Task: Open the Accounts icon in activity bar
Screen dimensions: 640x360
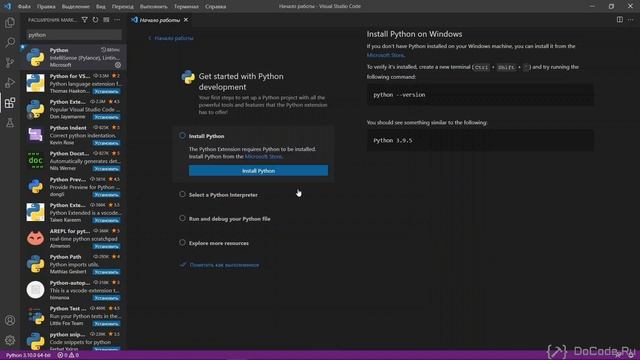Action: pos(10,320)
